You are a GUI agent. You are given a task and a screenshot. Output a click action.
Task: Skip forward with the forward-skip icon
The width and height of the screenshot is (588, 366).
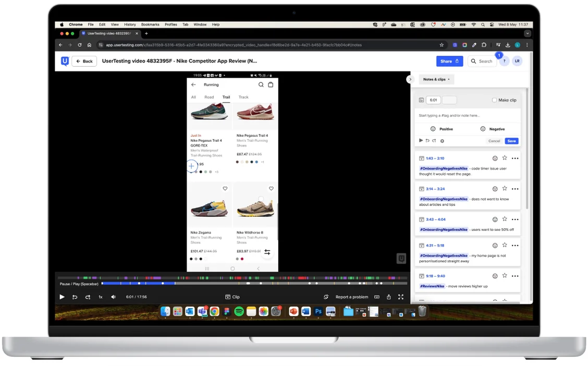[88, 297]
